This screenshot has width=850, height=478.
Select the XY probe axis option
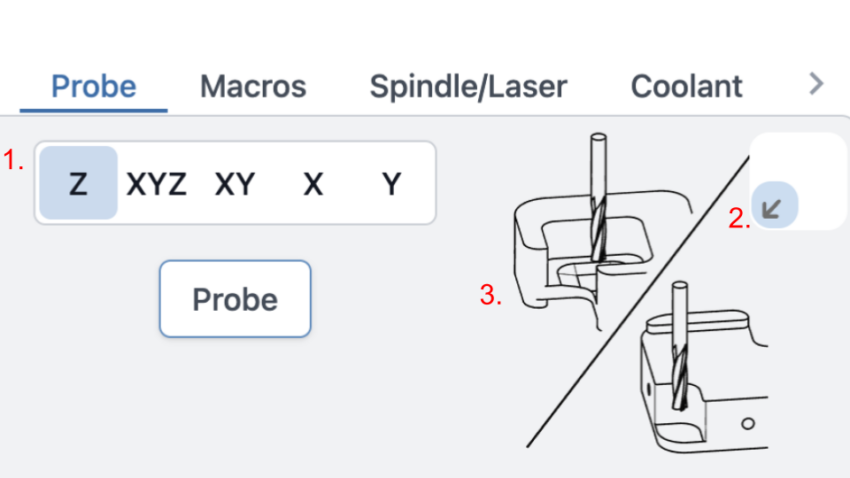235,184
